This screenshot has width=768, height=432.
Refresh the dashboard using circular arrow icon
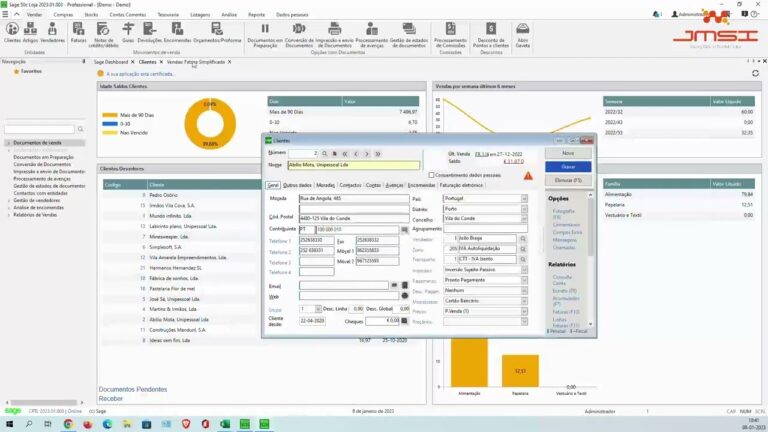click(755, 73)
